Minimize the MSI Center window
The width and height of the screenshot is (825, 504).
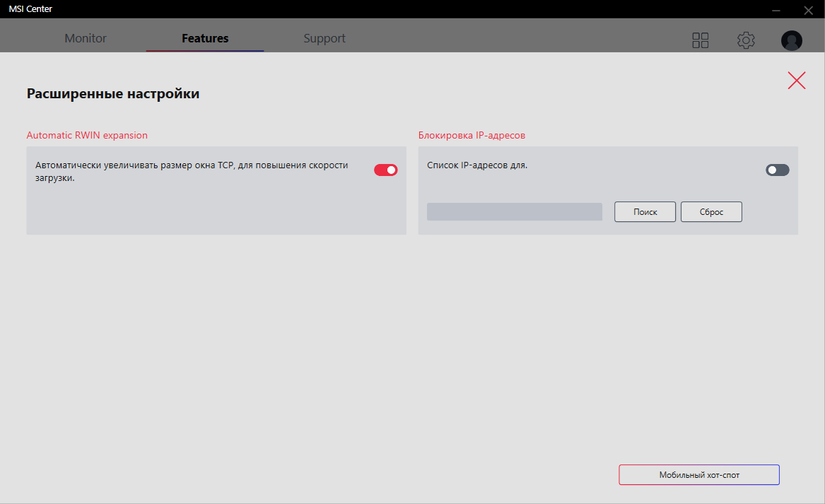click(776, 10)
